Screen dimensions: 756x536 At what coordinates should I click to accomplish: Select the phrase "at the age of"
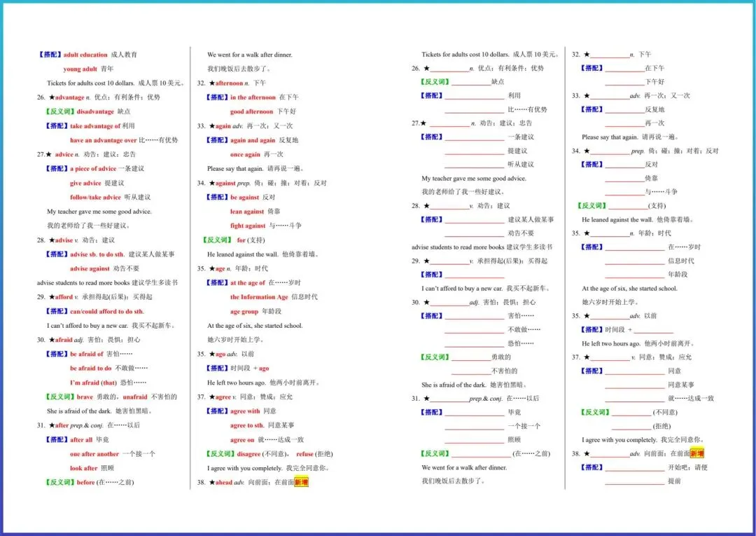click(247, 283)
